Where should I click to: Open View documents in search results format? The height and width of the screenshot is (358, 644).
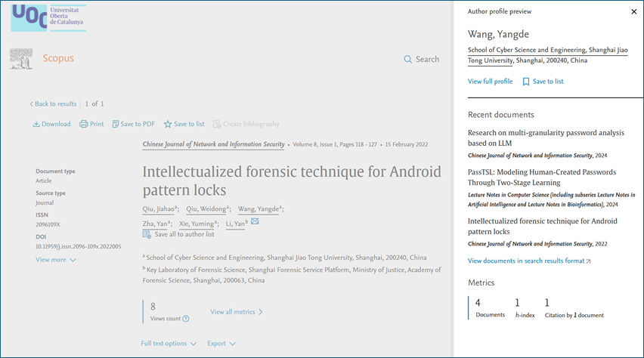[x=528, y=261]
